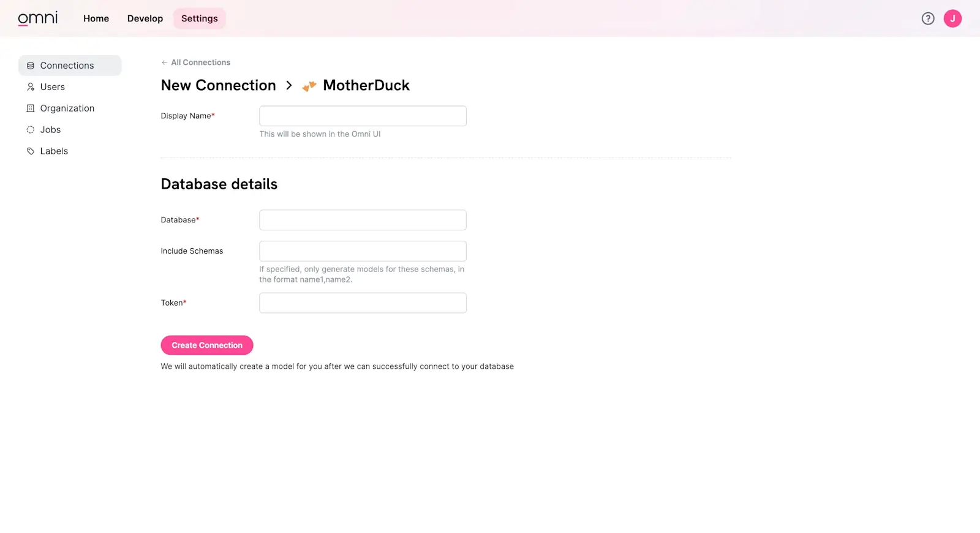Click the J user avatar icon

tap(952, 18)
